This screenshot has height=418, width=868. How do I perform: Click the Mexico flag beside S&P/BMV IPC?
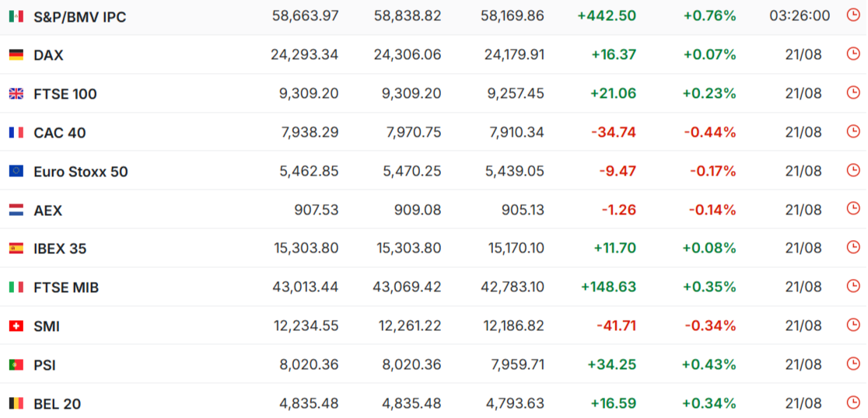coord(16,16)
